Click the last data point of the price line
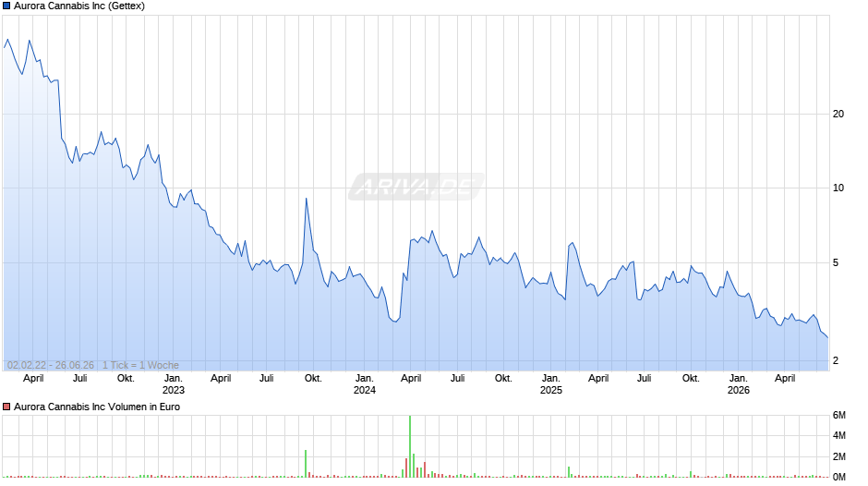 [827, 337]
